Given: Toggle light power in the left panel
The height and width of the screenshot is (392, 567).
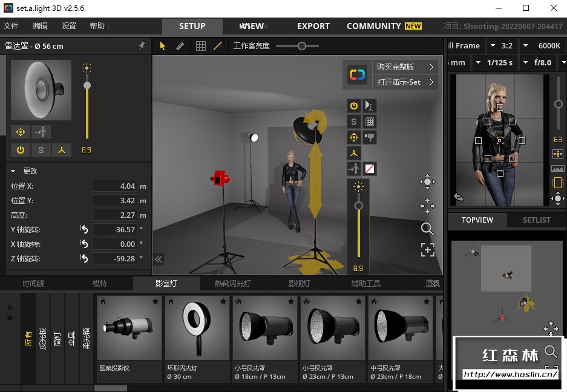Looking at the screenshot, I should click(x=21, y=149).
